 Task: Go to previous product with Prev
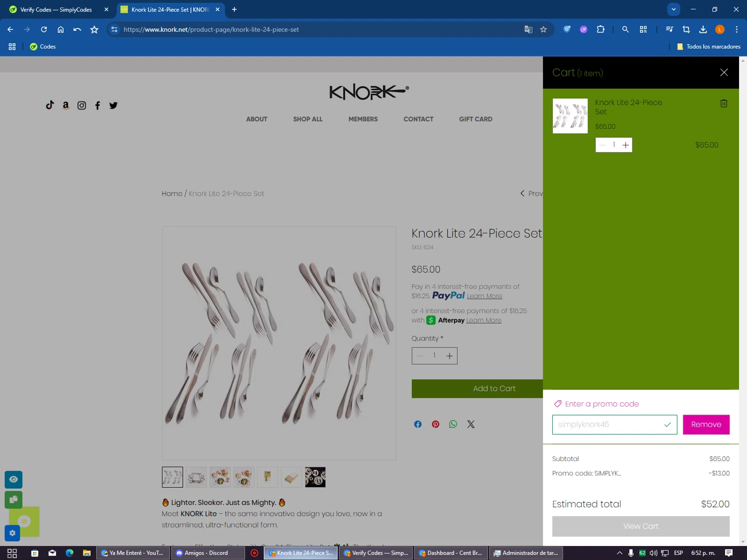531,194
